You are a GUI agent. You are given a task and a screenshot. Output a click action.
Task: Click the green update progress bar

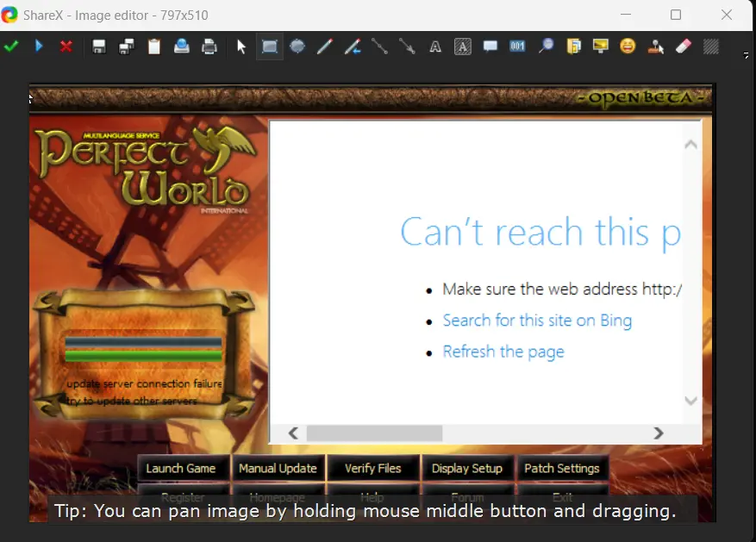tap(143, 356)
